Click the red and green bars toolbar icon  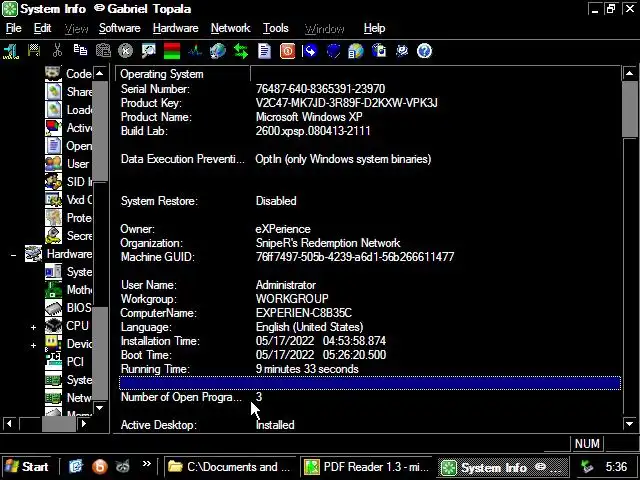coord(172,51)
